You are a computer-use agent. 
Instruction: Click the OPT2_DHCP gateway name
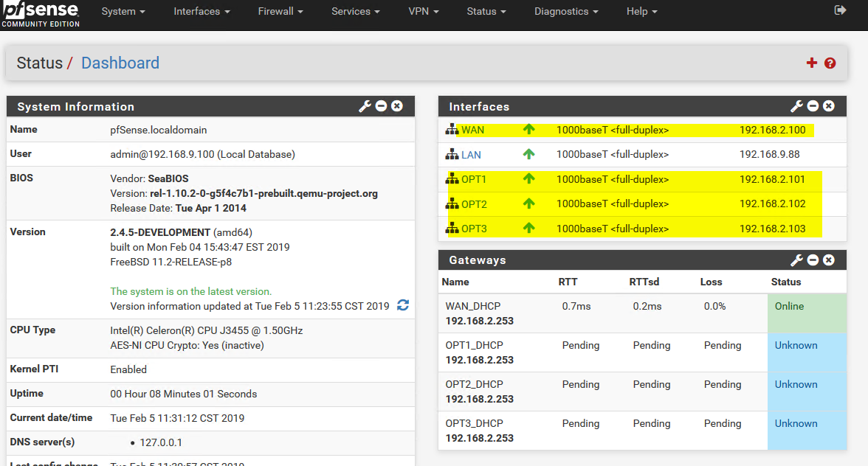pos(475,385)
